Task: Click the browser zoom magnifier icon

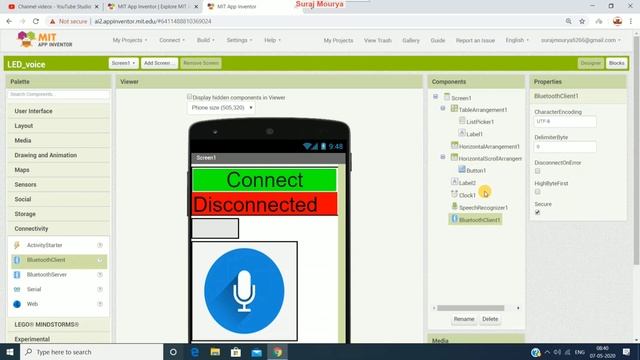Action: [568, 21]
